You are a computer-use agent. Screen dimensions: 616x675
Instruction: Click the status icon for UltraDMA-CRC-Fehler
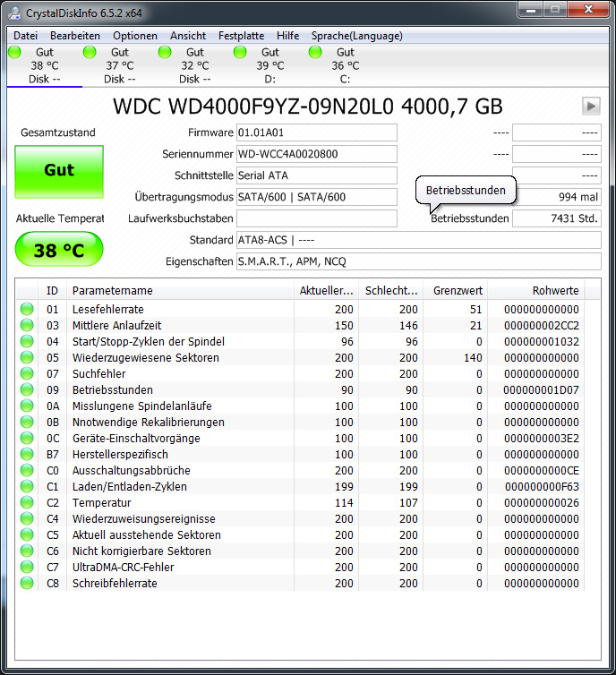(x=27, y=567)
